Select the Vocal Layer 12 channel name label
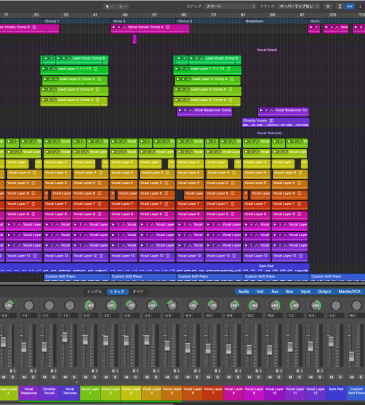Screen dimensions: 365x405 coord(316,393)
